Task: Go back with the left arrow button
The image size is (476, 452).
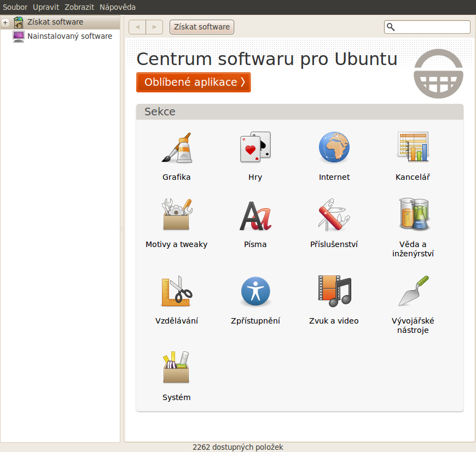Action: tap(137, 27)
